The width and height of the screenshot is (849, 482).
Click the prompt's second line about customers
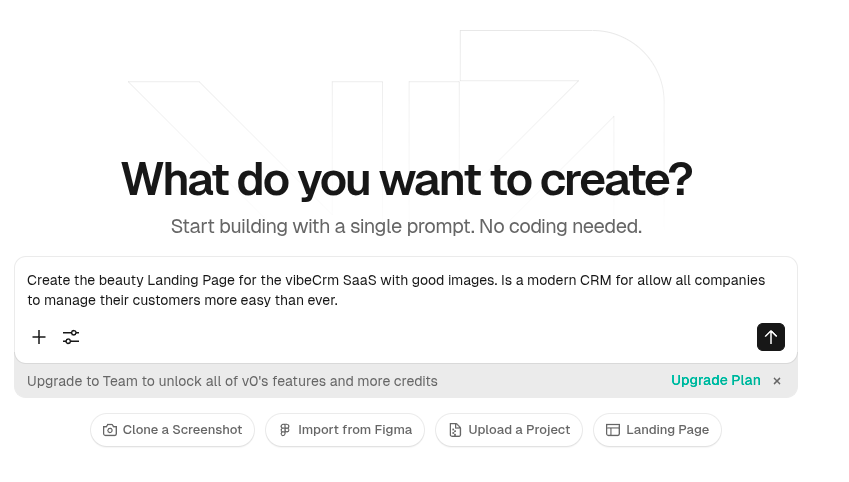pos(182,300)
